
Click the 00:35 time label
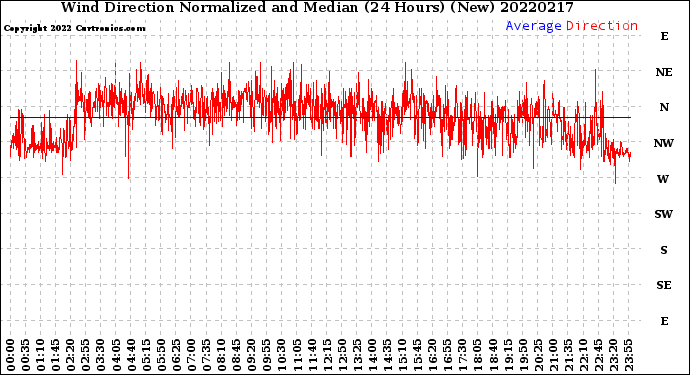pos(26,356)
